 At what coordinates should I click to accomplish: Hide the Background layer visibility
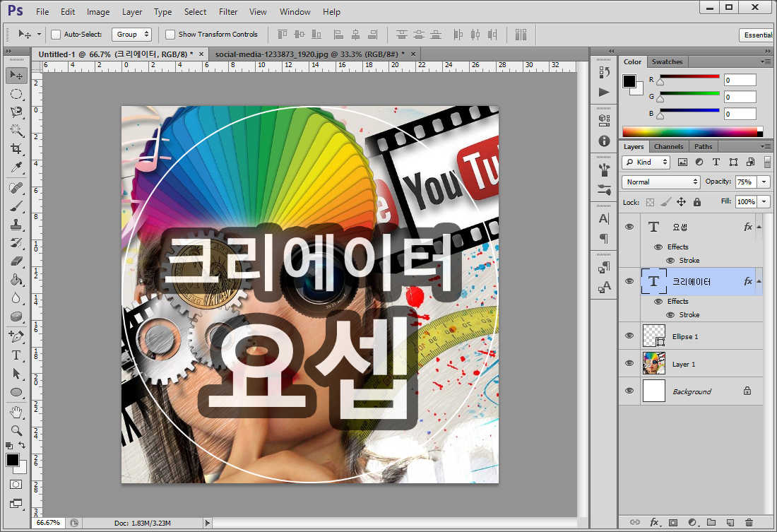pos(629,391)
